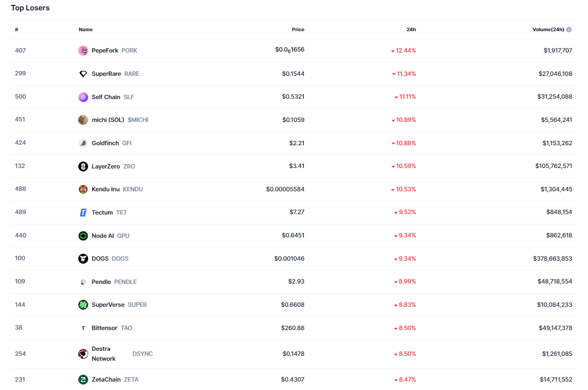This screenshot has height=390, width=588.
Task: Click the michi (SOL) coin name
Action: 108,120
